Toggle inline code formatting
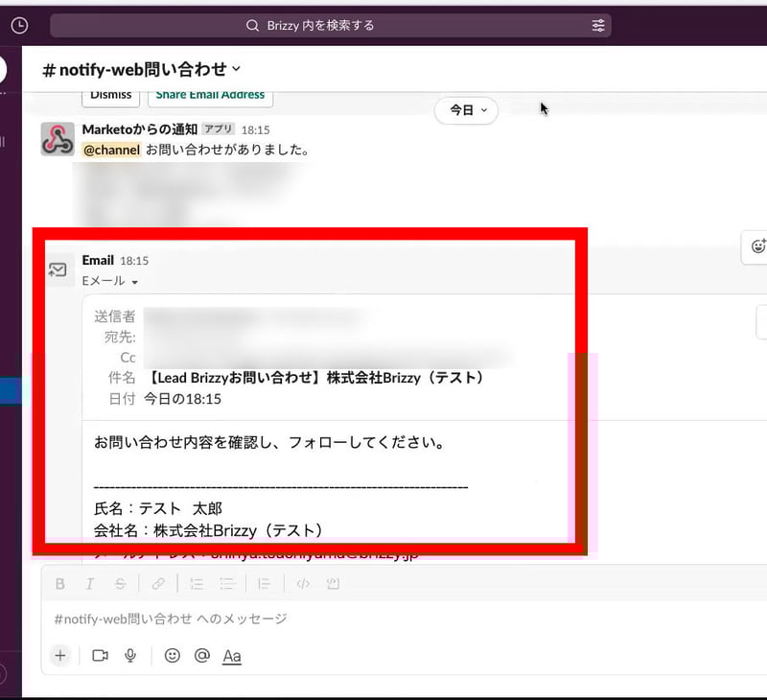Screen dimensions: 767x700 click(303, 584)
